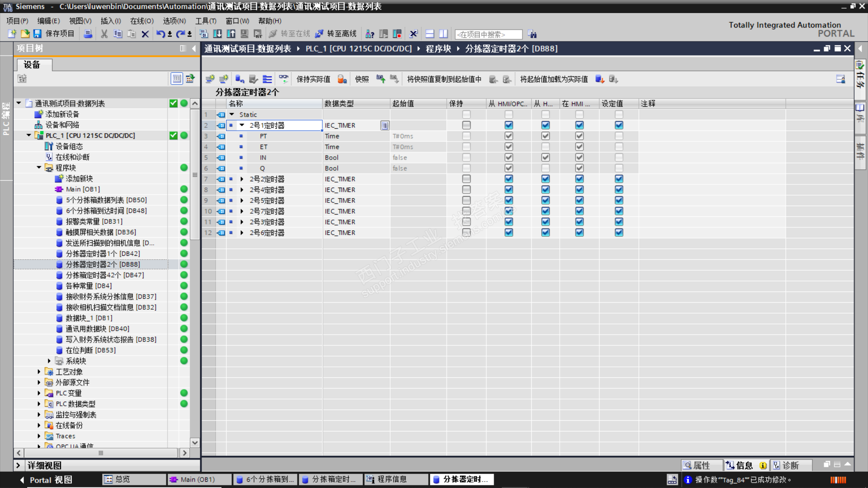This screenshot has height=488, width=868.
Task: Collapse the 程序块 folder in project tree
Action: [39, 168]
